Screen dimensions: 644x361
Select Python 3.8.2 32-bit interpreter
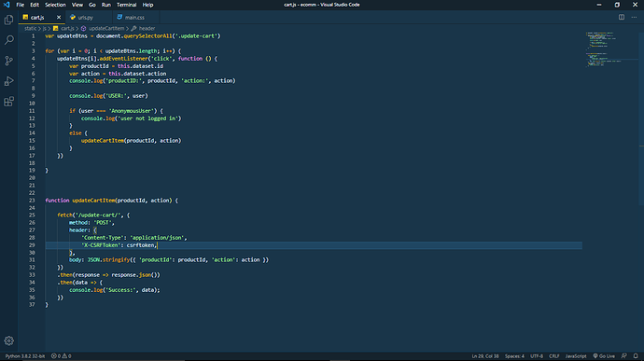click(x=25, y=356)
